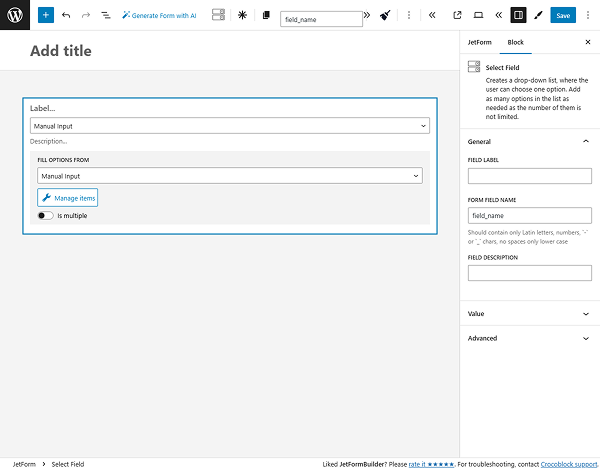Focus the Field Label input
The width and height of the screenshot is (600, 470).
click(530, 176)
